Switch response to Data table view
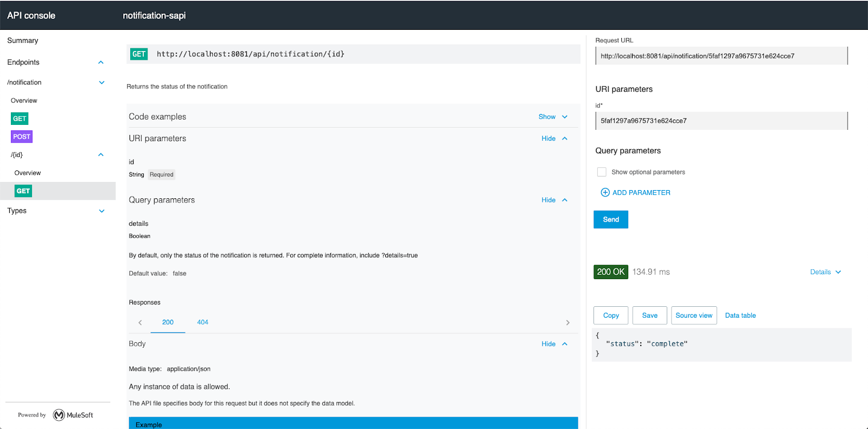Viewport: 868px width, 429px height. click(740, 316)
